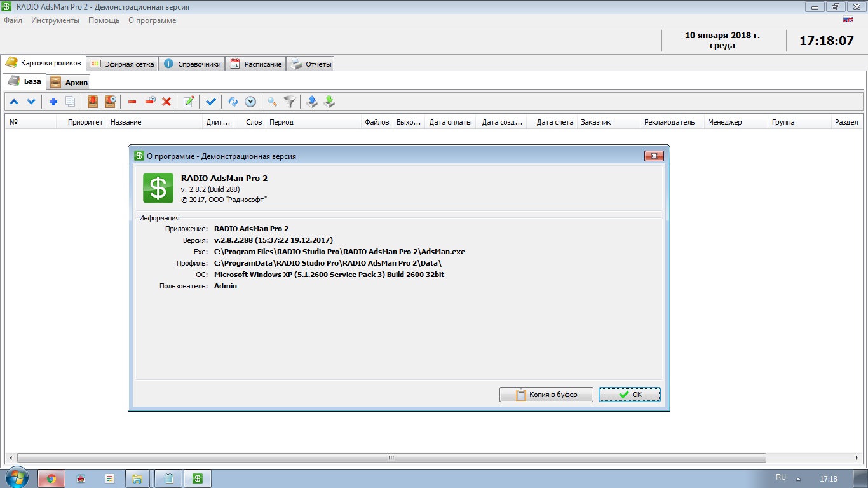
Task: Sort by the Менеджер column header
Action: tap(736, 122)
